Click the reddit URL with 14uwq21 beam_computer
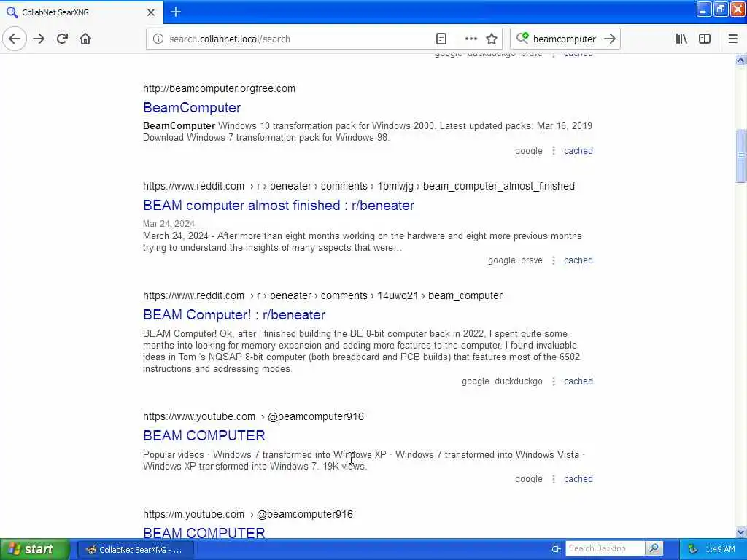 (x=322, y=296)
